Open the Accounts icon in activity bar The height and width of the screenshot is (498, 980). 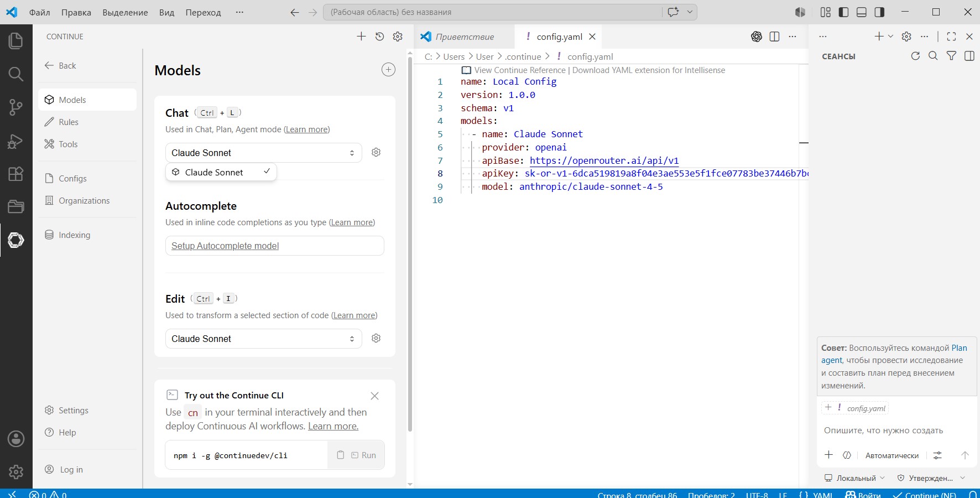coord(16,439)
